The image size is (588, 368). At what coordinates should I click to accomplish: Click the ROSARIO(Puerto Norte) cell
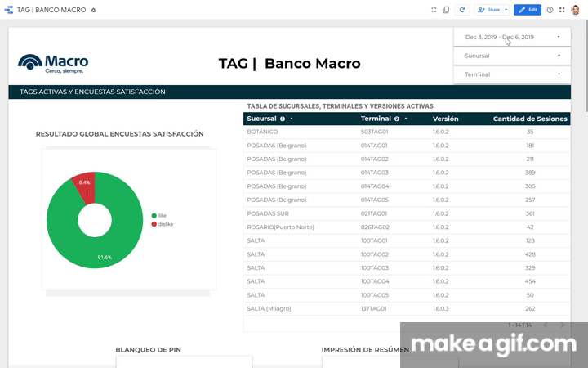280,227
